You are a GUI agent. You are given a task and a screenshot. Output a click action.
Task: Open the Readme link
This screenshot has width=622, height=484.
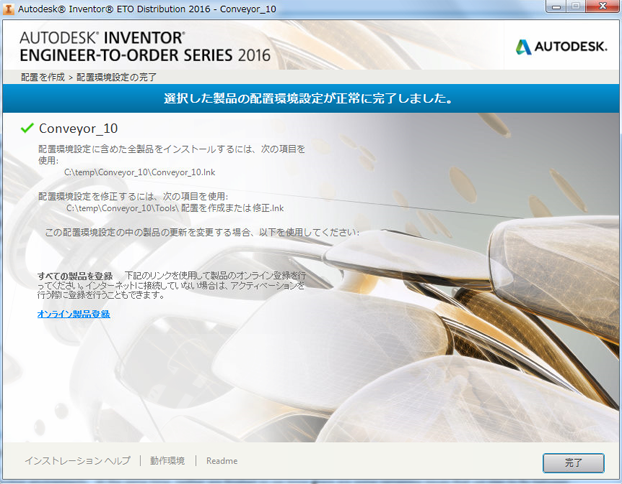(222, 461)
